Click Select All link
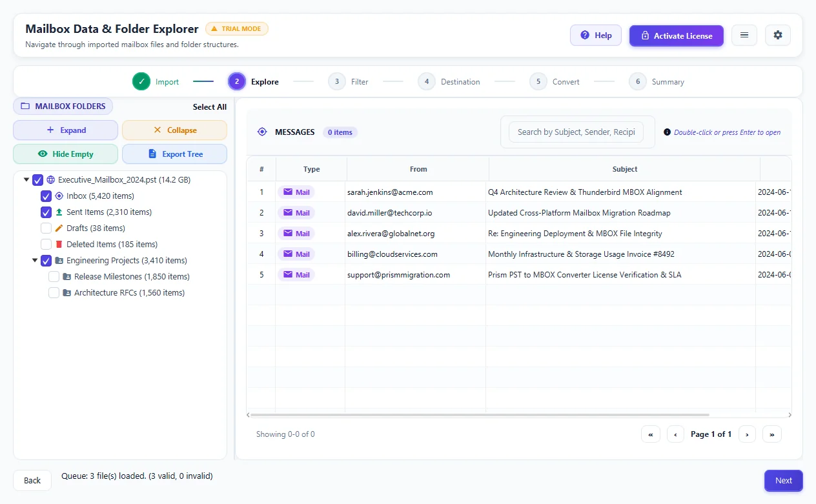This screenshot has width=816, height=504. point(210,107)
